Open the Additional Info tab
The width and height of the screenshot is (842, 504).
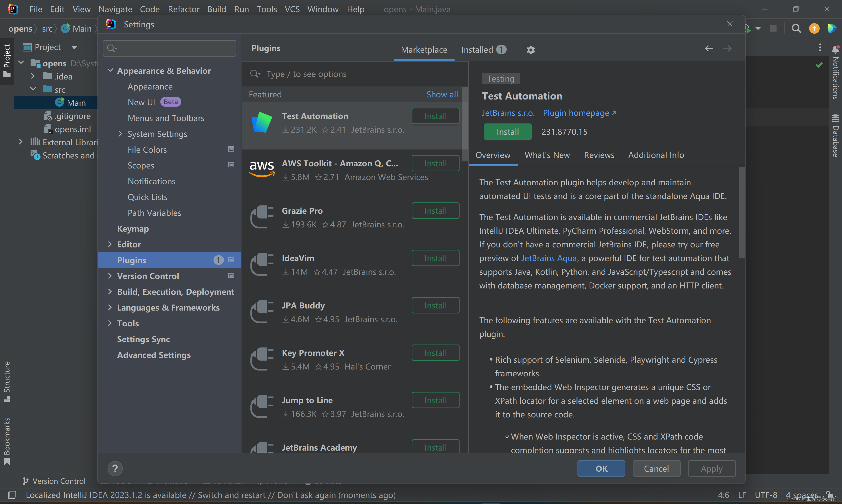click(656, 155)
